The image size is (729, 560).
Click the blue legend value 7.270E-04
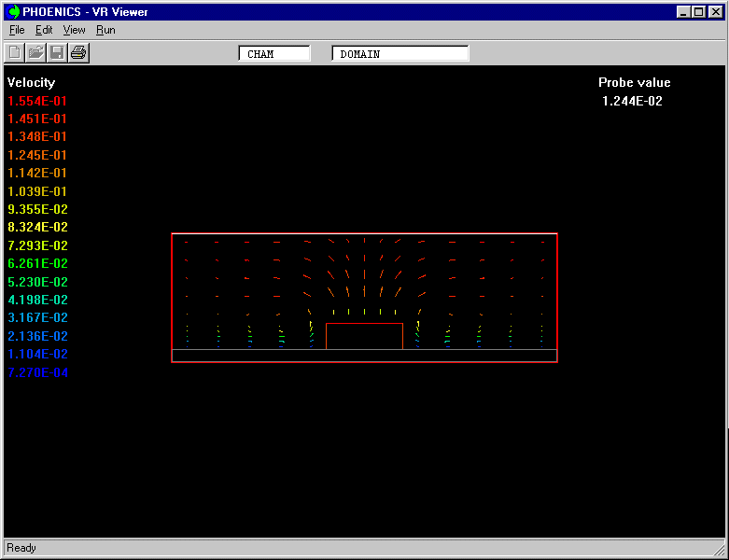[37, 372]
